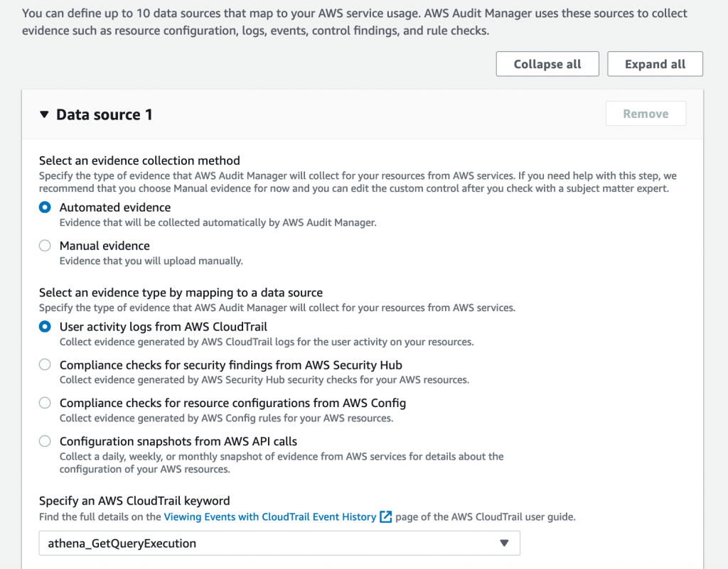
Task: Pick Compliance checks from AWS Security Hub
Action: [x=45, y=365]
